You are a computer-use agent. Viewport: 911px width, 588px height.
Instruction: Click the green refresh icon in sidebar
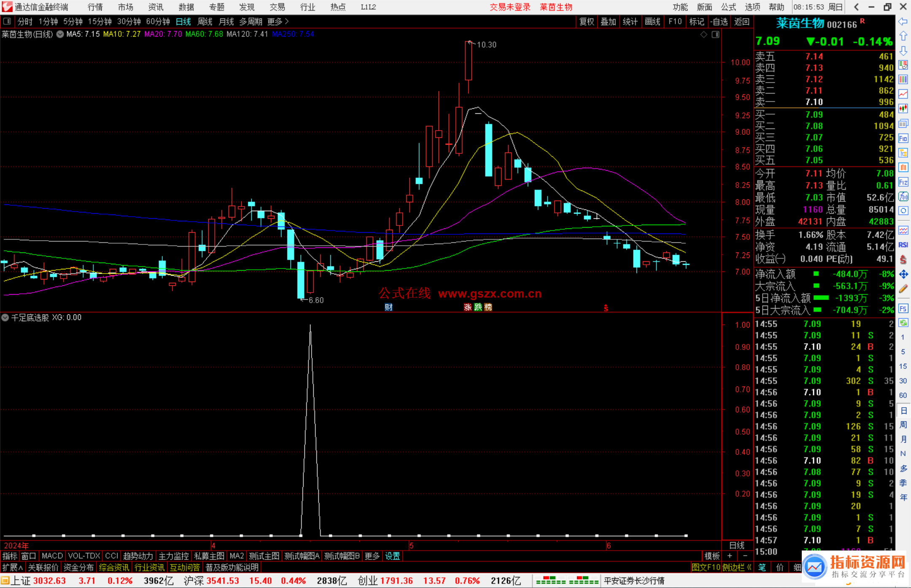(903, 323)
